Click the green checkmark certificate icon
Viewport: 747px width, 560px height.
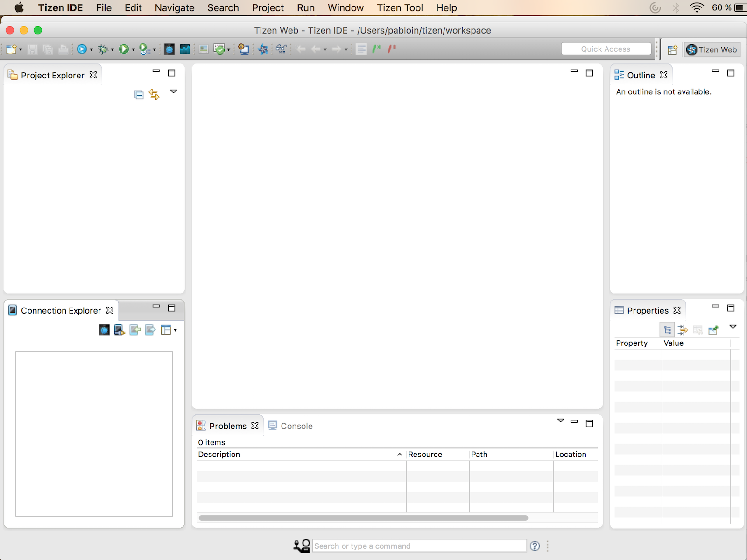pos(219,49)
